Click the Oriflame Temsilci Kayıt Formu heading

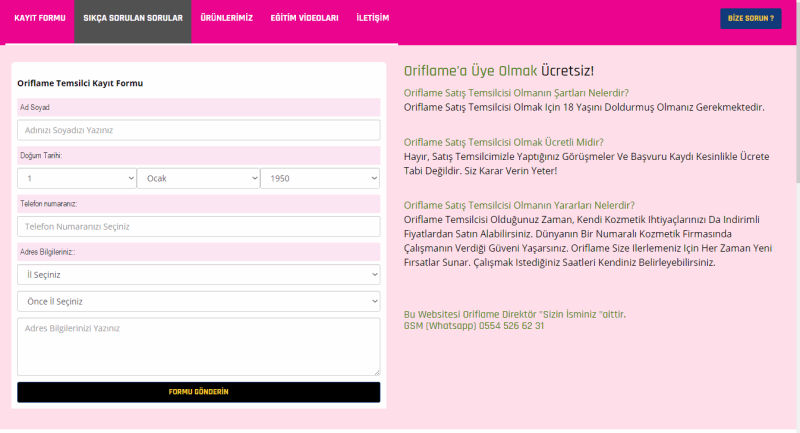click(80, 83)
